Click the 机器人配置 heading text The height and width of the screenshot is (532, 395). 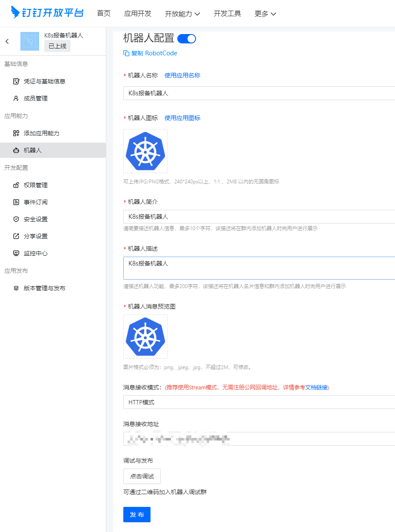click(149, 38)
